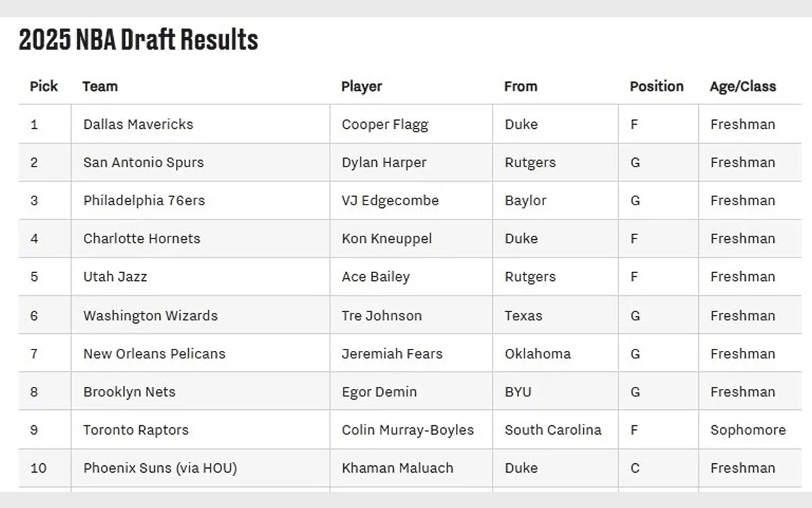This screenshot has width=812, height=508.
Task: Click VJ Edgecombe's school Baylor
Action: (525, 200)
